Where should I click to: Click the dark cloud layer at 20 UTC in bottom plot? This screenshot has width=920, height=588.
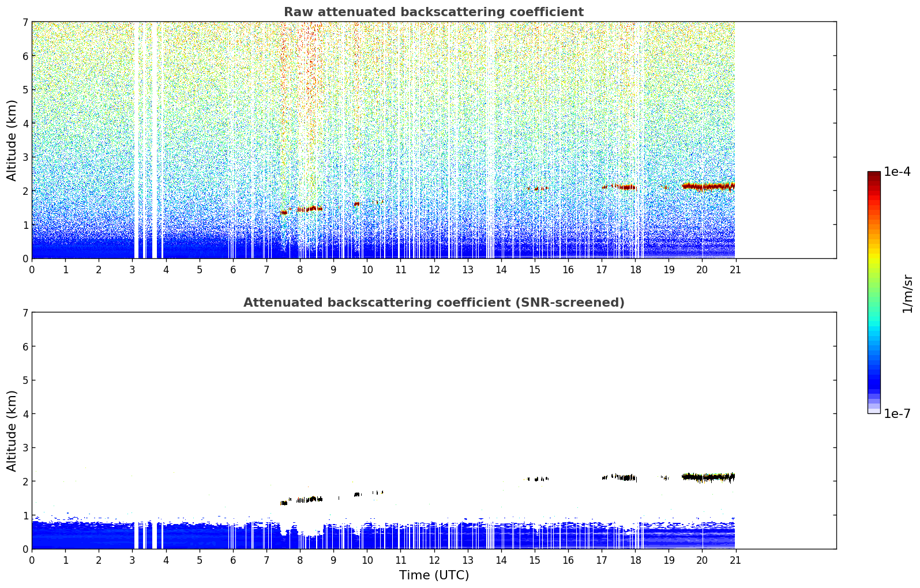708,477
